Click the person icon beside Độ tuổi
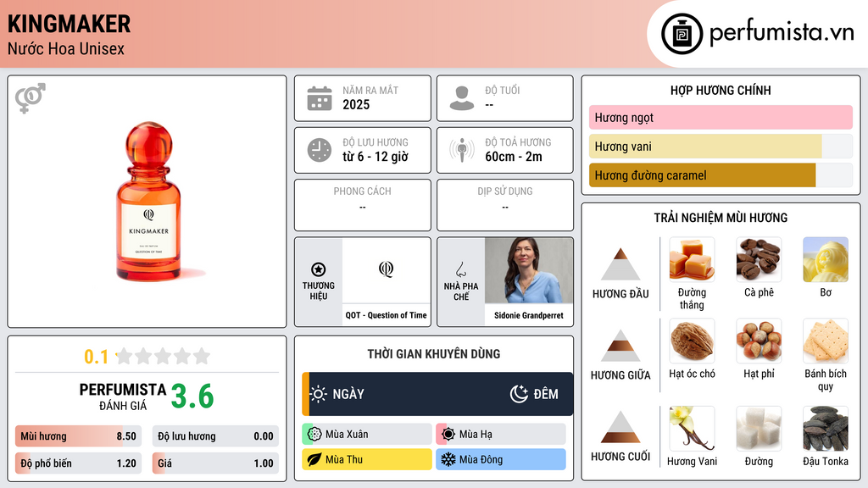 click(x=462, y=98)
